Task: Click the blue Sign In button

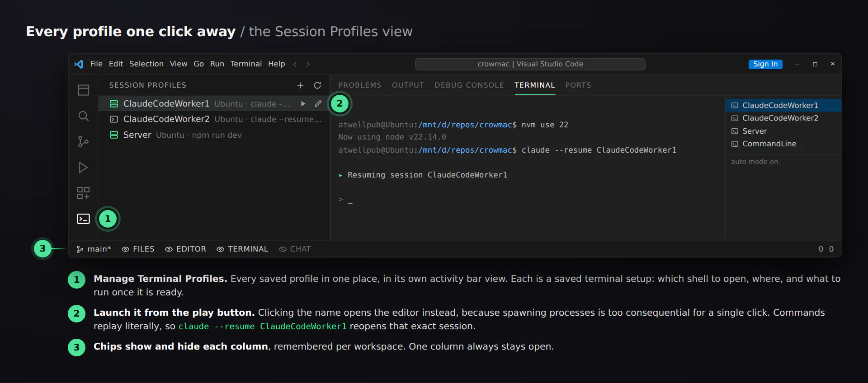Action: (x=765, y=64)
